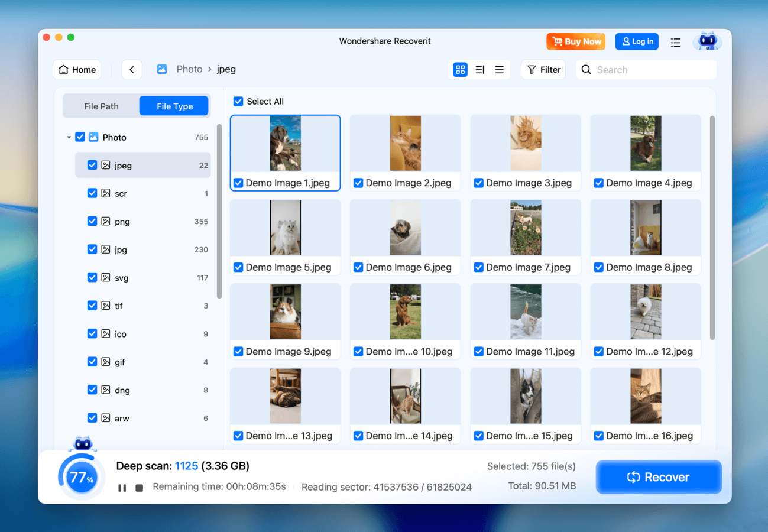Collapse the Photo tree category
Image resolution: width=768 pixels, height=532 pixels.
tap(69, 137)
